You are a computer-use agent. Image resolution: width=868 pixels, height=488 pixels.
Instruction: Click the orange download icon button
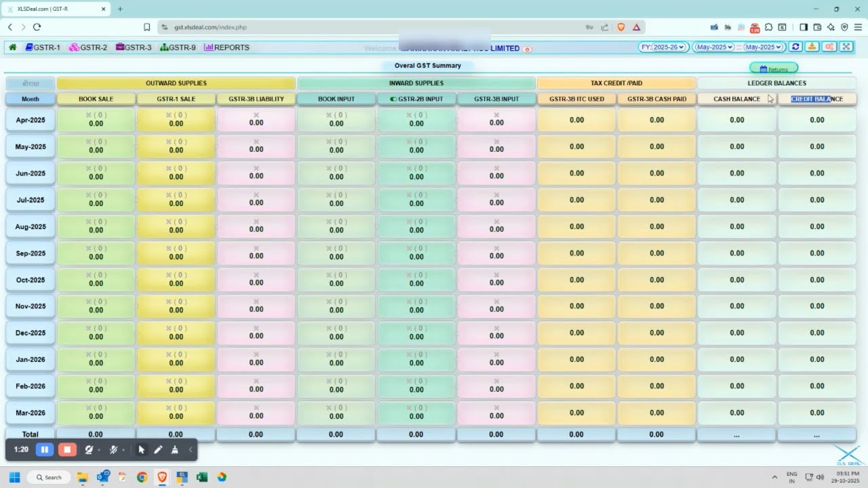[x=812, y=47]
